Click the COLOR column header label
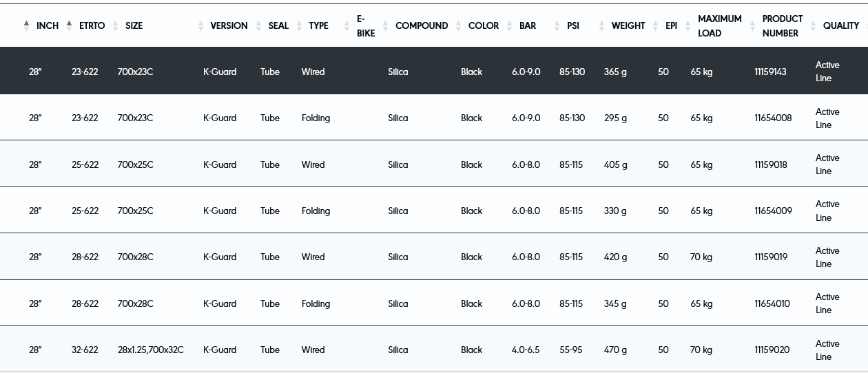The height and width of the screenshot is (375, 868). [483, 25]
